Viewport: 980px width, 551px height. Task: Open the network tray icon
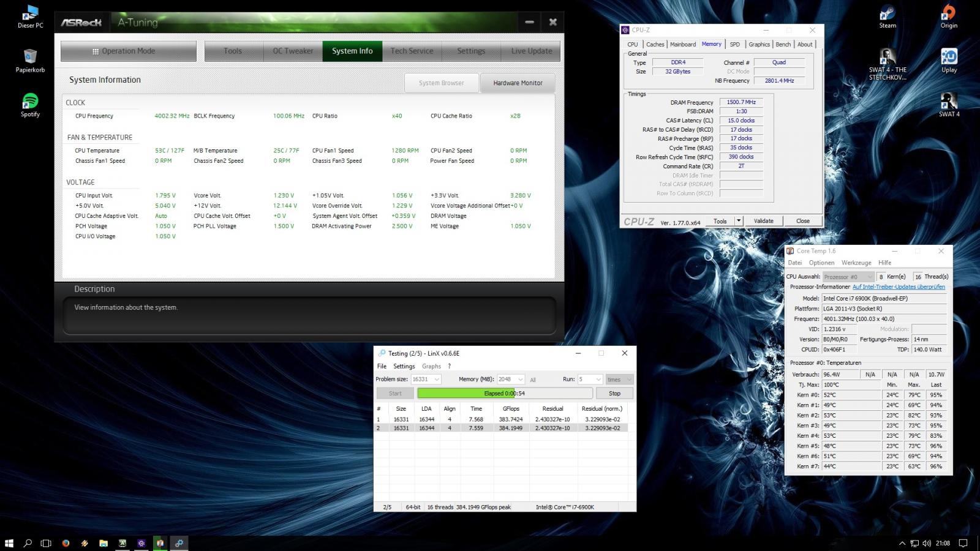[914, 543]
